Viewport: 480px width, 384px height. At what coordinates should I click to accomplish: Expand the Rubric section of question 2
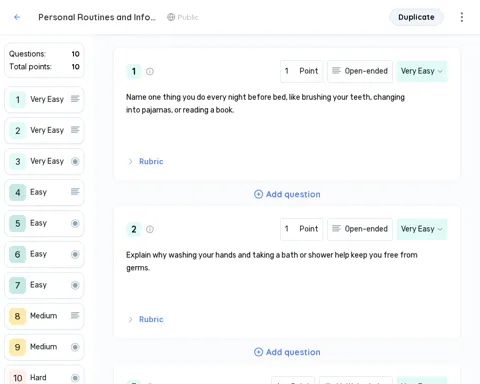point(130,320)
